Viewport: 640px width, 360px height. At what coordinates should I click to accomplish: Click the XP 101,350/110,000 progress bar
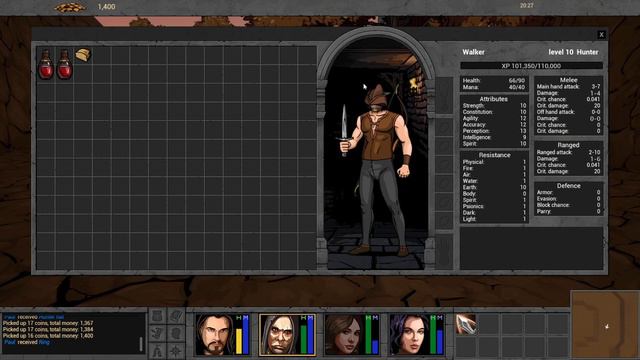click(531, 66)
